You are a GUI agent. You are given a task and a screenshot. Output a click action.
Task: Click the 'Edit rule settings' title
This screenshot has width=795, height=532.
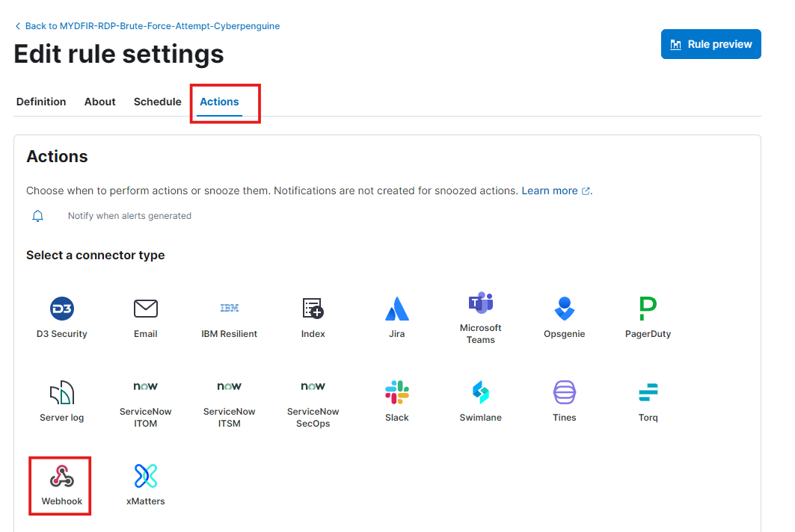click(x=119, y=54)
